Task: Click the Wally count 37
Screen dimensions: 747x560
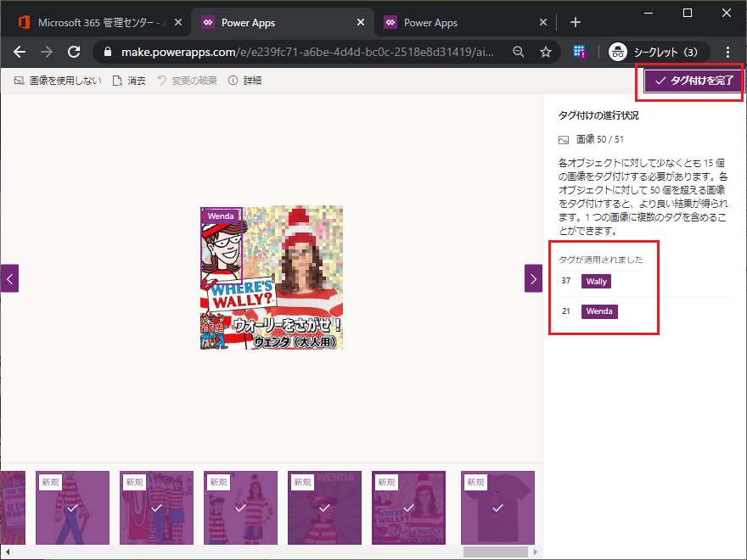Action: click(566, 281)
